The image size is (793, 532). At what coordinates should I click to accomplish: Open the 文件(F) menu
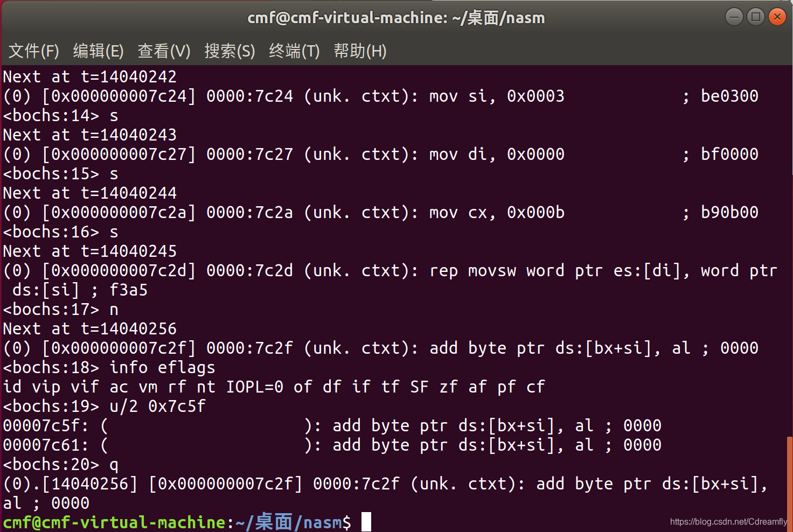tap(34, 51)
